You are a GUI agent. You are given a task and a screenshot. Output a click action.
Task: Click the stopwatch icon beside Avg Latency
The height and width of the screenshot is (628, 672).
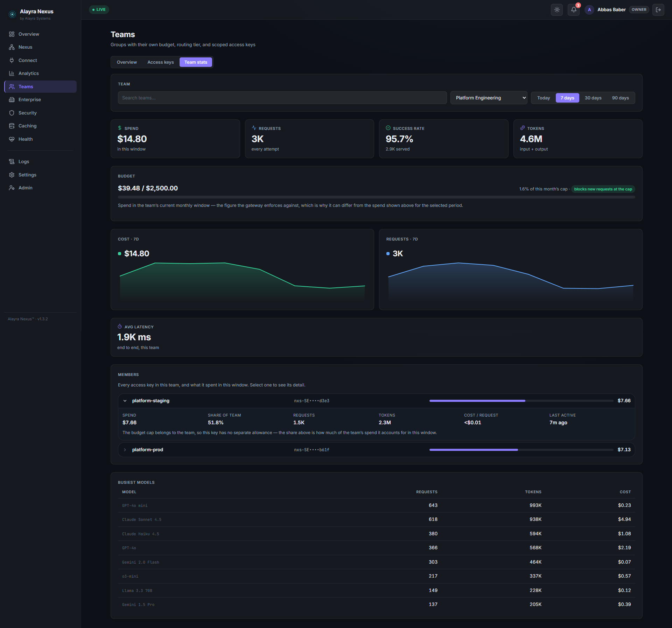coord(120,327)
